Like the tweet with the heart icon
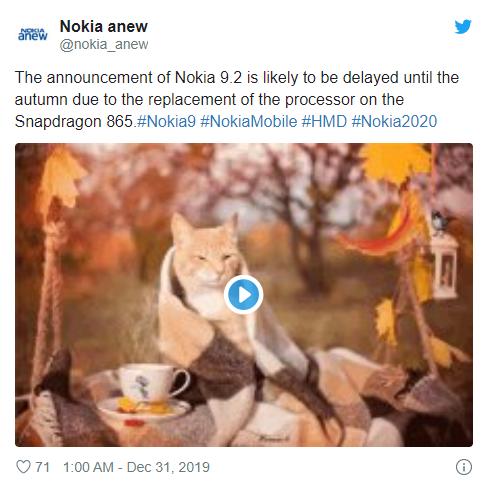485x484 pixels. [23, 467]
